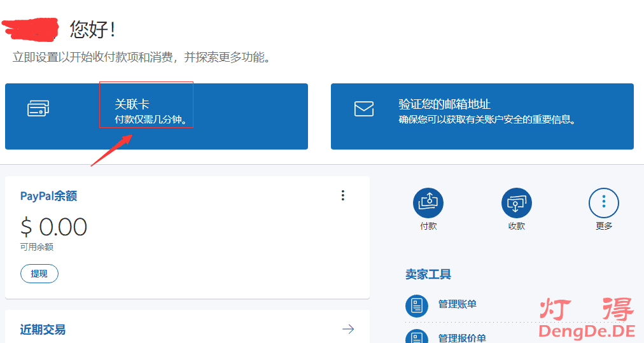Click the $ 0.00 balance amount
Viewport: 644px width, 343px height.
[x=54, y=227]
